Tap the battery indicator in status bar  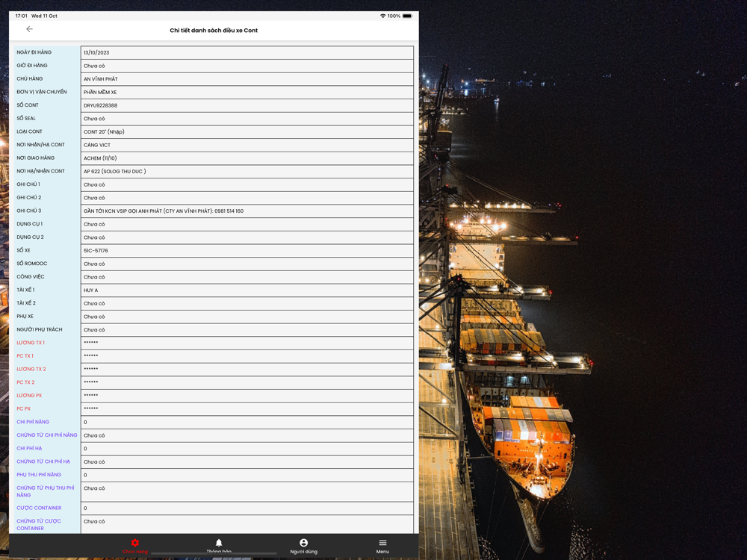pyautogui.click(x=407, y=16)
